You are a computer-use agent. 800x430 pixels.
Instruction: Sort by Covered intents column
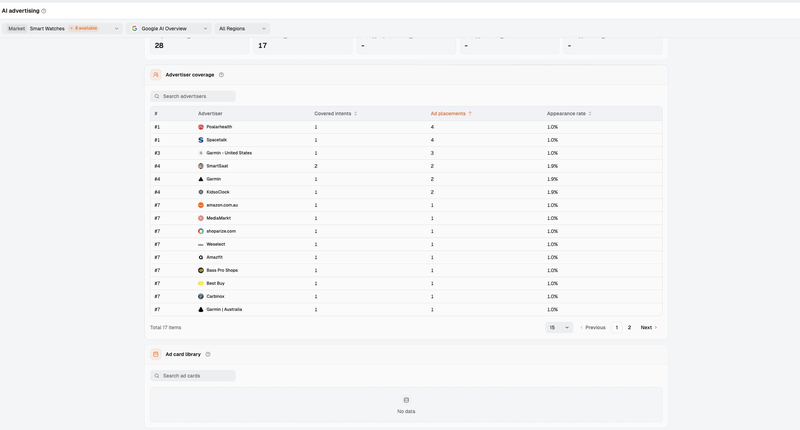coord(336,113)
